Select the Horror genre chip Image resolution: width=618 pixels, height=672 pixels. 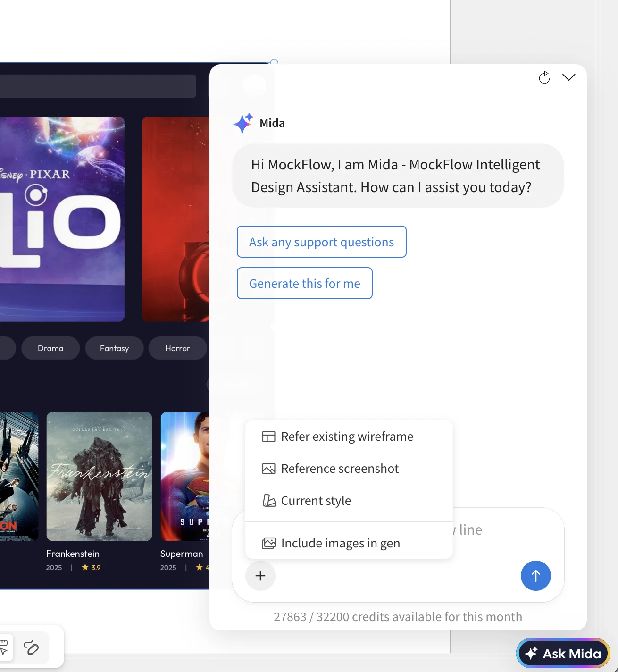(177, 348)
